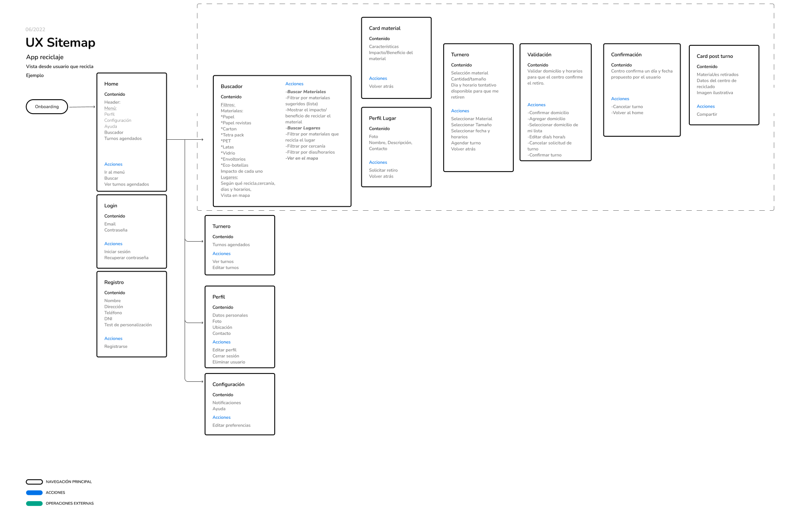Select Editar preferencias action
This screenshot has height=532, width=789.
231,426
